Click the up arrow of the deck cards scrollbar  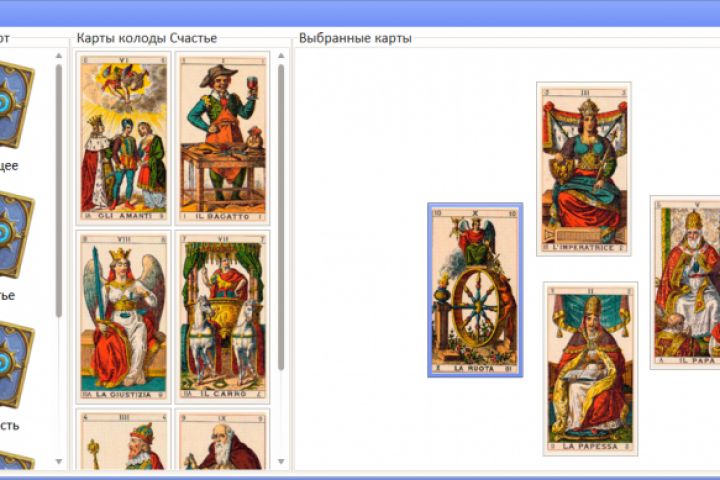tap(281, 56)
